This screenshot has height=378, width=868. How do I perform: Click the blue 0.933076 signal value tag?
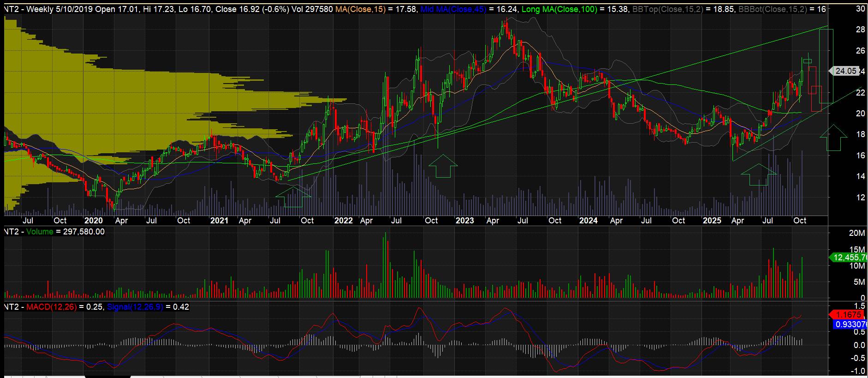pyautogui.click(x=850, y=324)
